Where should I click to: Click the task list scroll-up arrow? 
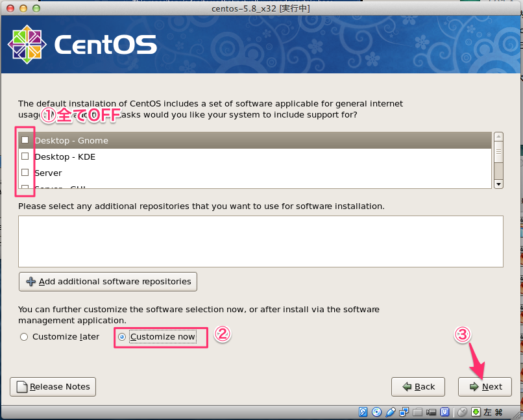498,136
